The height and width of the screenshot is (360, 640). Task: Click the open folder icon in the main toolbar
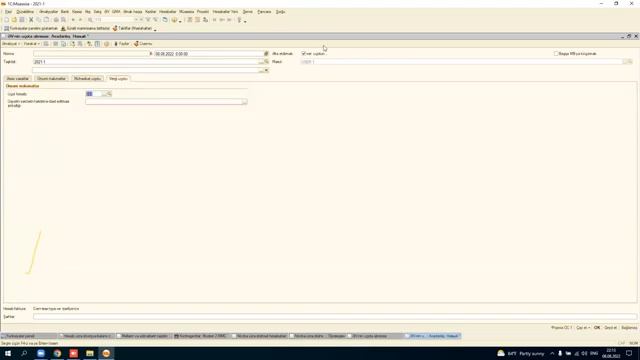tap(14, 20)
